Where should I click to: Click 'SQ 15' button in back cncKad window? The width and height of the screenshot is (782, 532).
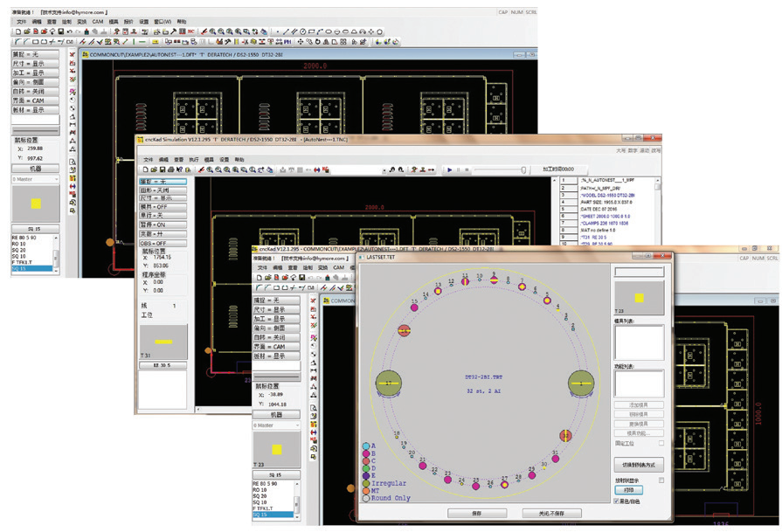tap(34, 229)
